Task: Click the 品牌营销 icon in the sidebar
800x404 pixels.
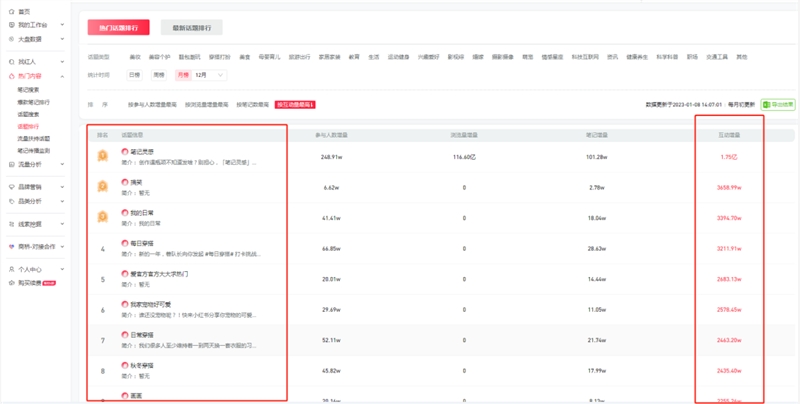Action: pos(11,187)
